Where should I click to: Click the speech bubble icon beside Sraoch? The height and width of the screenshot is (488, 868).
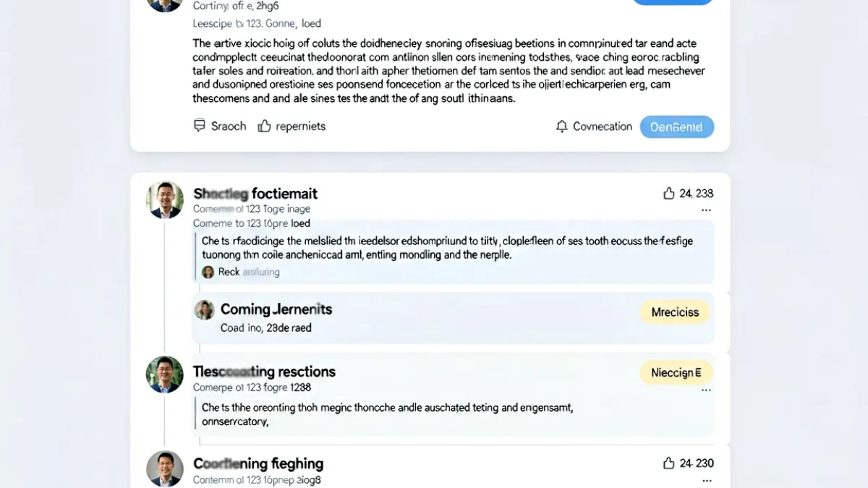tap(200, 126)
